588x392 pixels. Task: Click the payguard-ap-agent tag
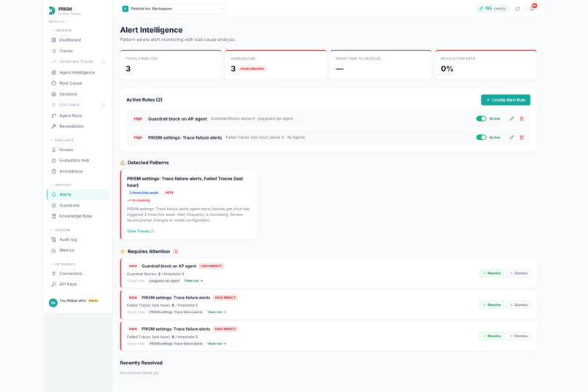[x=164, y=280]
